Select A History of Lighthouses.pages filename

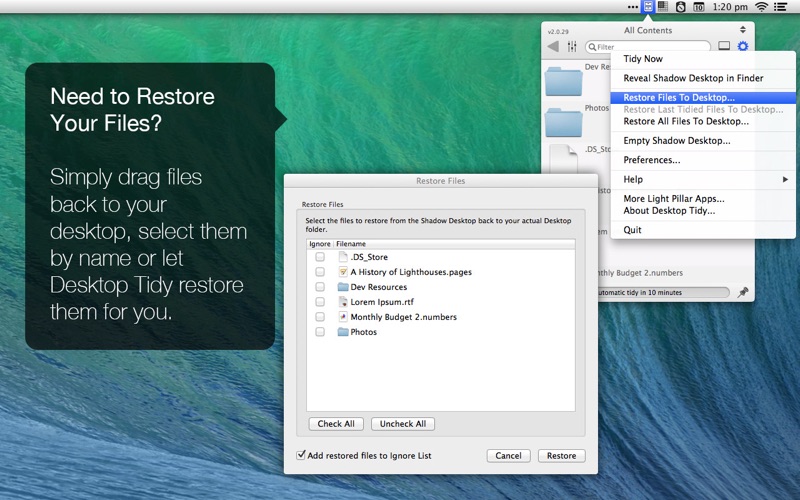click(411, 272)
